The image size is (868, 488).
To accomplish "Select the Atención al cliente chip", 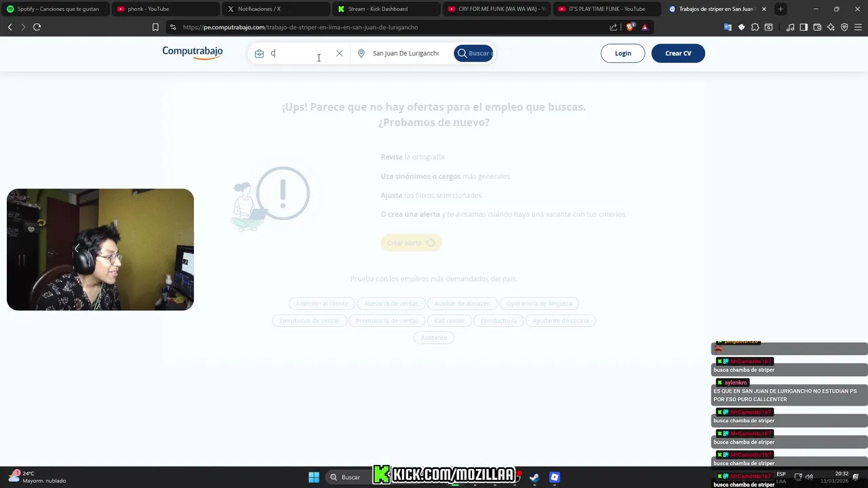I will coord(321,304).
